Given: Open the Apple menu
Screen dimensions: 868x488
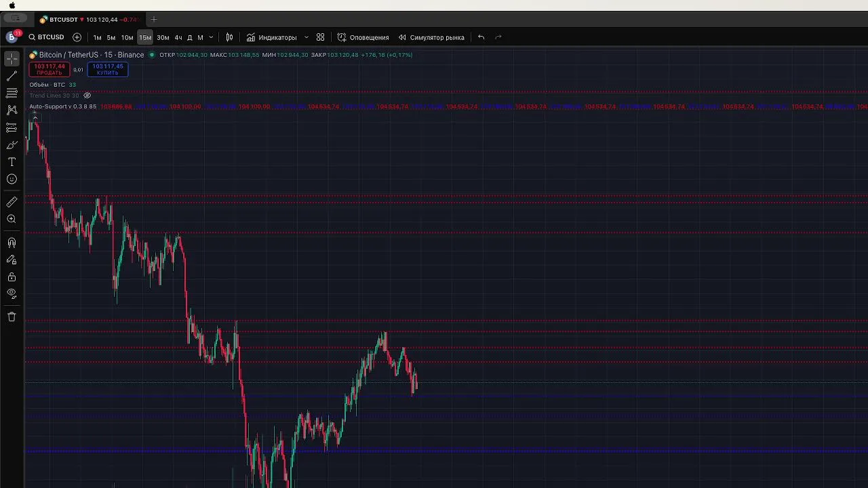Looking at the screenshot, I should point(12,5).
